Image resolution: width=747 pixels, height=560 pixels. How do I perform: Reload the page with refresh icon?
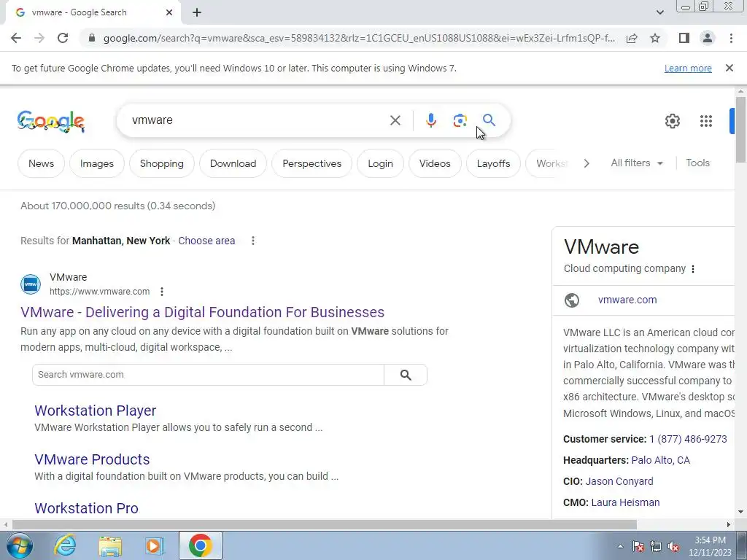63,38
